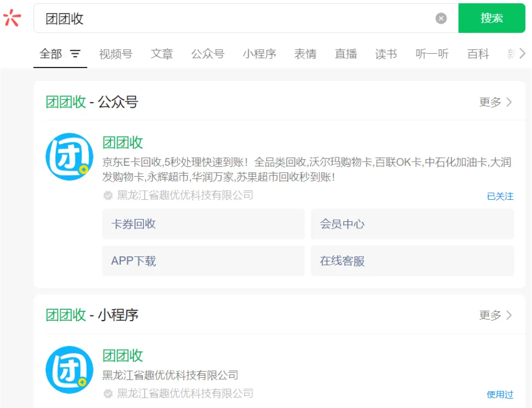
Task: Switch to the 视频号 tab
Action: click(116, 54)
